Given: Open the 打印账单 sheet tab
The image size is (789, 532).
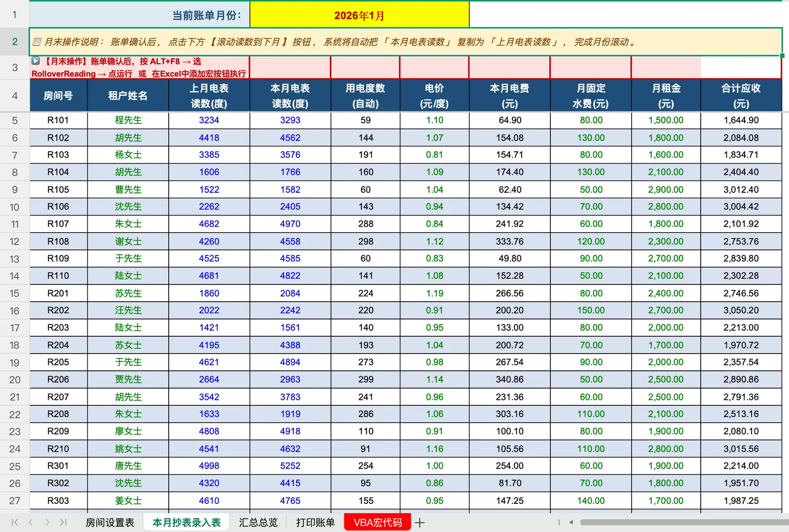Looking at the screenshot, I should (x=315, y=523).
